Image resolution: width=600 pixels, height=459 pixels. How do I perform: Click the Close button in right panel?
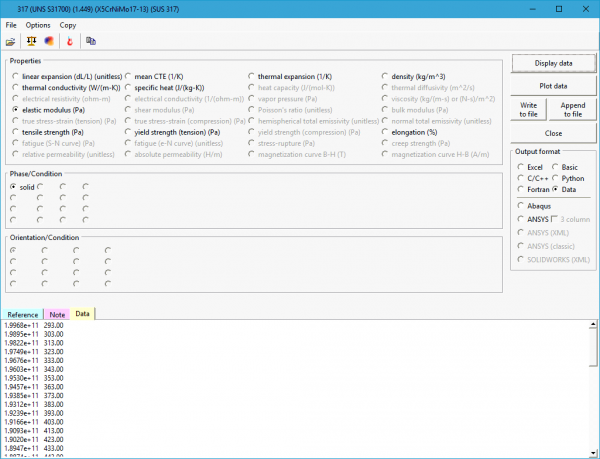(x=553, y=133)
